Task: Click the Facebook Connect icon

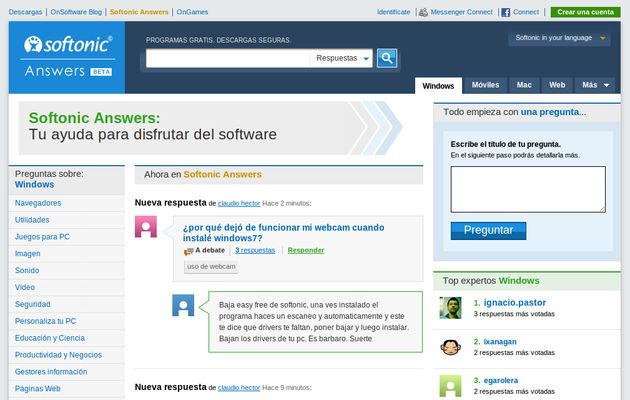Action: [x=506, y=12]
